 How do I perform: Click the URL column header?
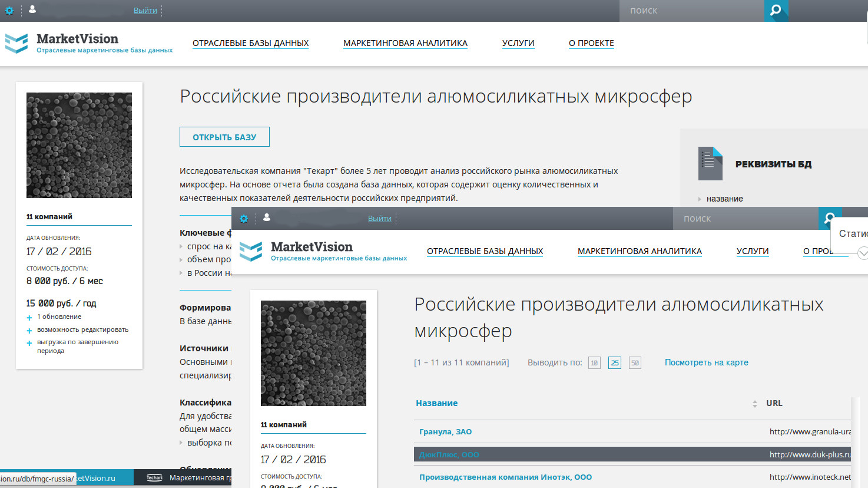[x=774, y=403]
